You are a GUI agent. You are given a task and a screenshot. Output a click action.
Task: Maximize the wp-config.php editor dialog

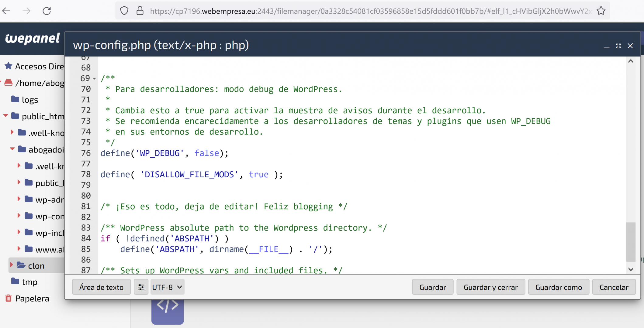(x=618, y=46)
